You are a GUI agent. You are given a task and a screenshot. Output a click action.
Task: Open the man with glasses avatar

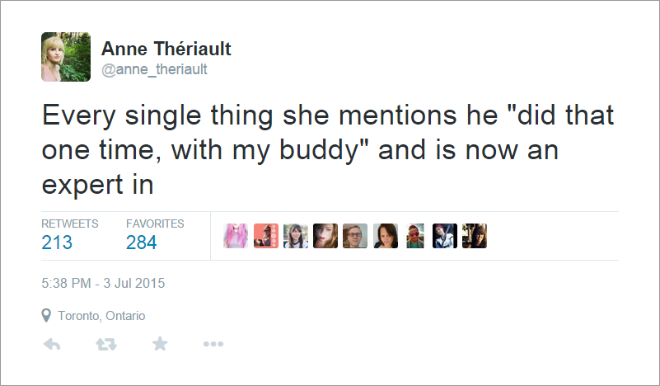pyautogui.click(x=355, y=236)
